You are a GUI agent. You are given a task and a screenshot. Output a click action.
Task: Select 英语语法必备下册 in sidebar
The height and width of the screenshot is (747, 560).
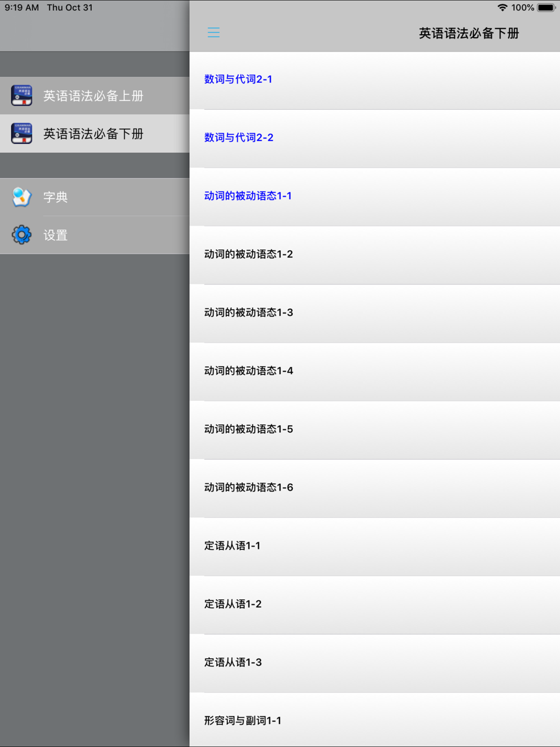coord(95,134)
